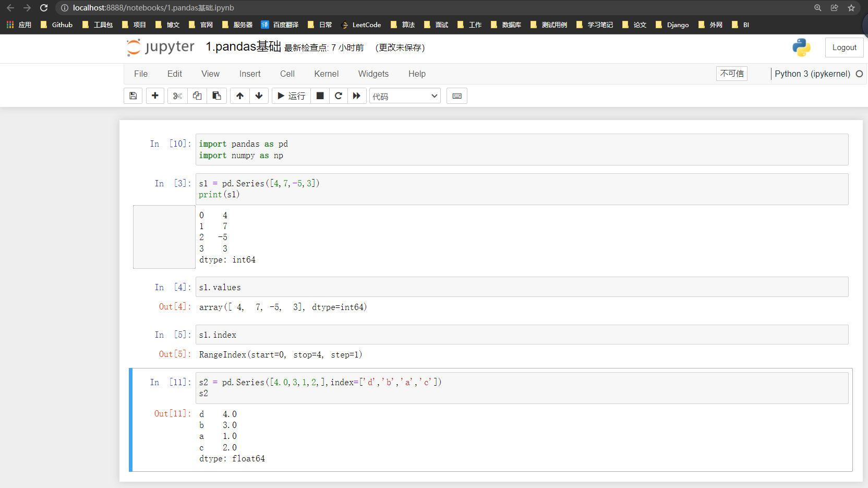Click the site info icon in the address bar
The height and width of the screenshot is (488, 868).
[64, 8]
